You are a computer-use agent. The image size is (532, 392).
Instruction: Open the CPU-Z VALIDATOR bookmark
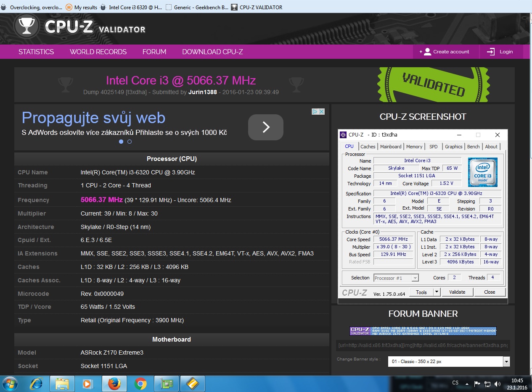pyautogui.click(x=257, y=7)
